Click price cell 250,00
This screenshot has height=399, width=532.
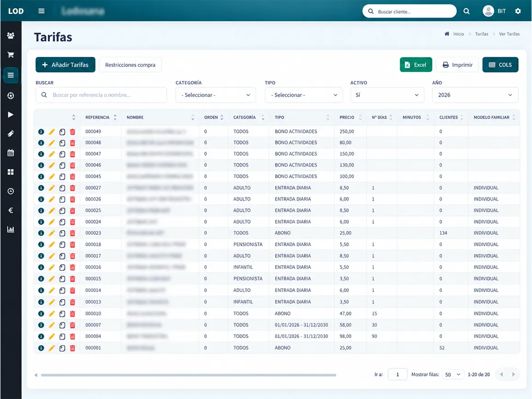coord(347,131)
